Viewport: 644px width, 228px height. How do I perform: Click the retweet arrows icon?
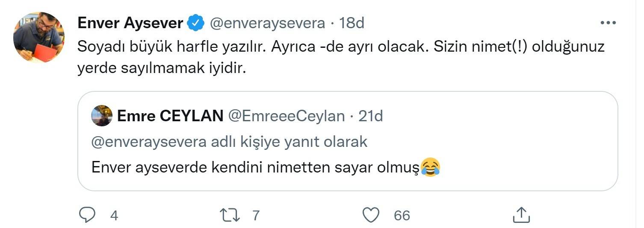pyautogui.click(x=231, y=215)
